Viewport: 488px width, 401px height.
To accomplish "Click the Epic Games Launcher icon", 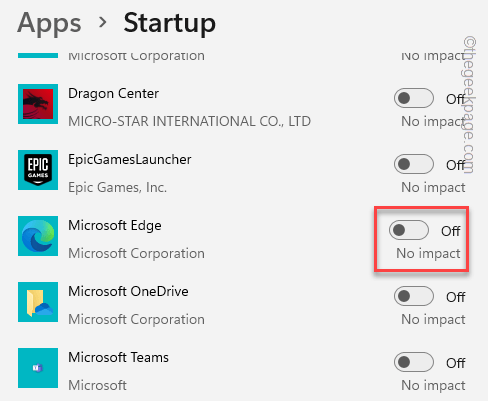I will tap(38, 170).
